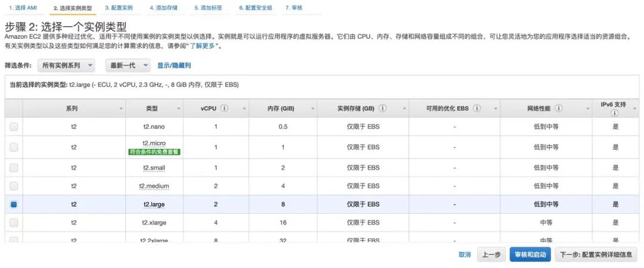The height and width of the screenshot is (268, 644).
Task: Go to step 7. 审核 tab
Action: pos(293,8)
